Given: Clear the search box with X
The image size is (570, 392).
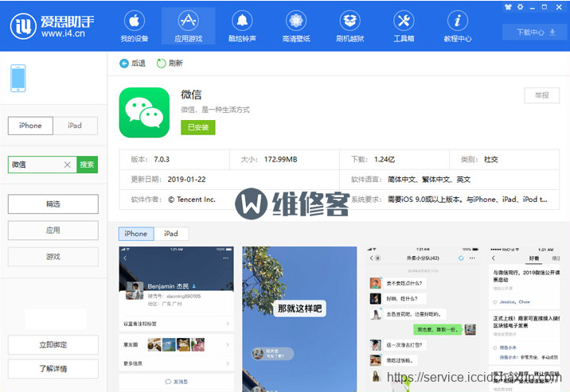Looking at the screenshot, I should point(67,165).
